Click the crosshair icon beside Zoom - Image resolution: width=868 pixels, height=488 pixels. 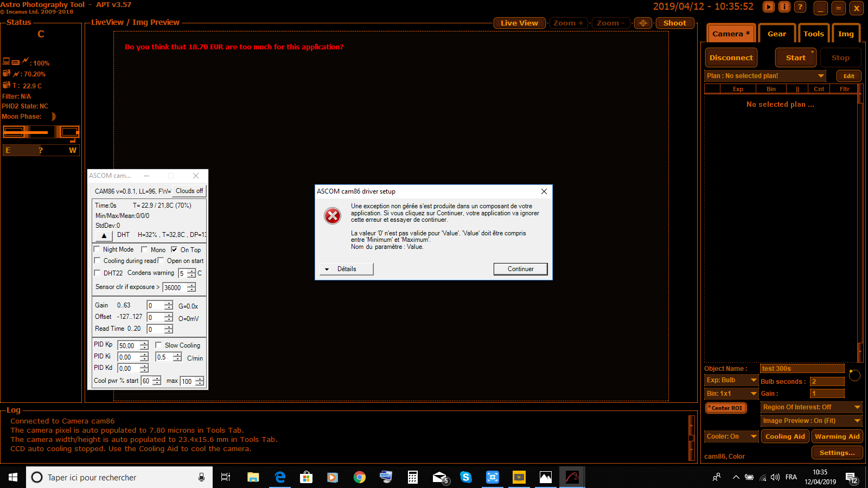[x=643, y=23]
